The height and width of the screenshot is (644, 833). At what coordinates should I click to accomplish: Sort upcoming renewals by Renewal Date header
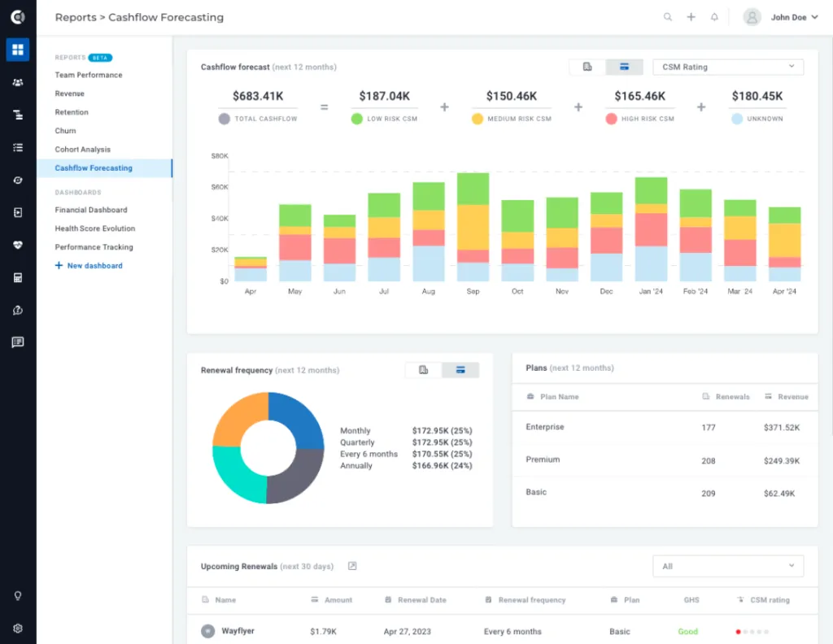pyautogui.click(x=416, y=600)
